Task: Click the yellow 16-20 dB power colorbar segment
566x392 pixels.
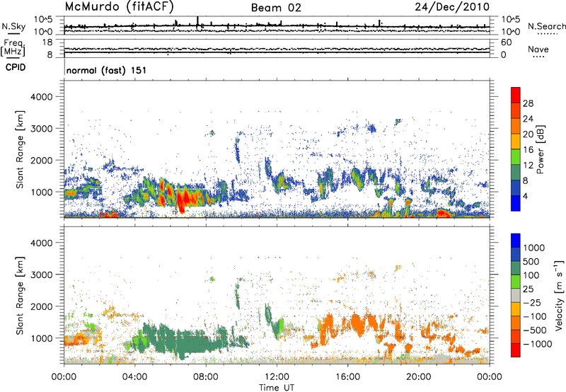Action: click(516, 142)
